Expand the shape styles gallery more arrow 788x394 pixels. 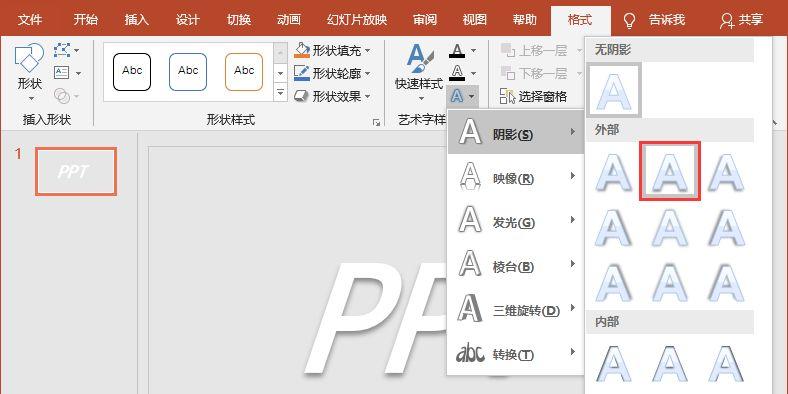click(x=280, y=93)
